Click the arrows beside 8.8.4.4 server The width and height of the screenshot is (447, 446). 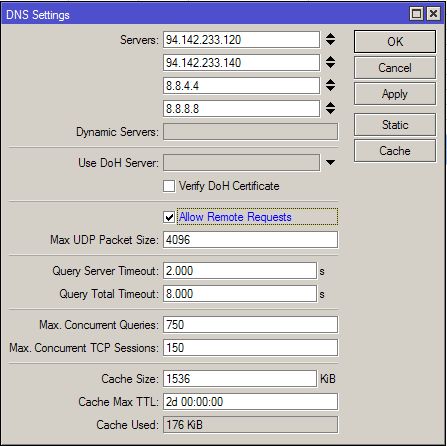click(330, 85)
